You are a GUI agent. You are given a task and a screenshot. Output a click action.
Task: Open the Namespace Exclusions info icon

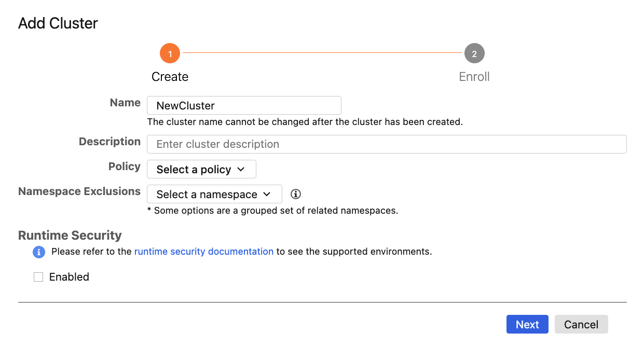point(296,194)
